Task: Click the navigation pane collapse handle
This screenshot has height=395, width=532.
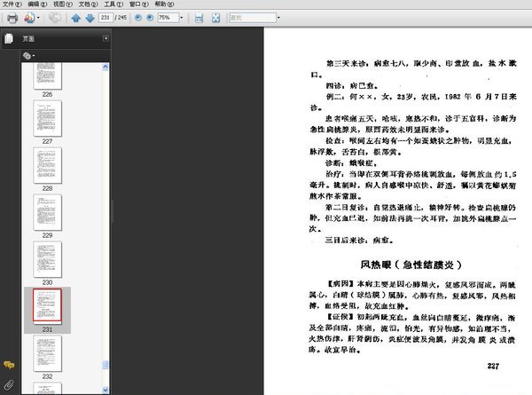Action: 112,210
